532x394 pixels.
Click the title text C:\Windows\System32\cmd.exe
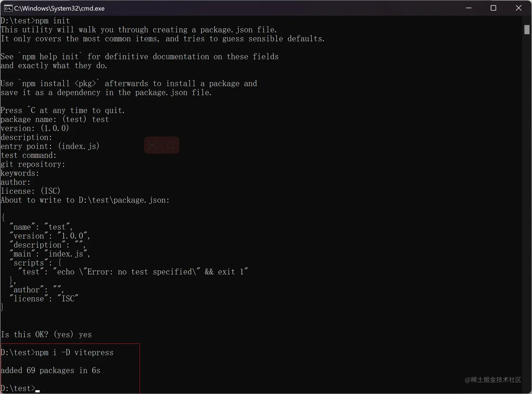point(59,8)
